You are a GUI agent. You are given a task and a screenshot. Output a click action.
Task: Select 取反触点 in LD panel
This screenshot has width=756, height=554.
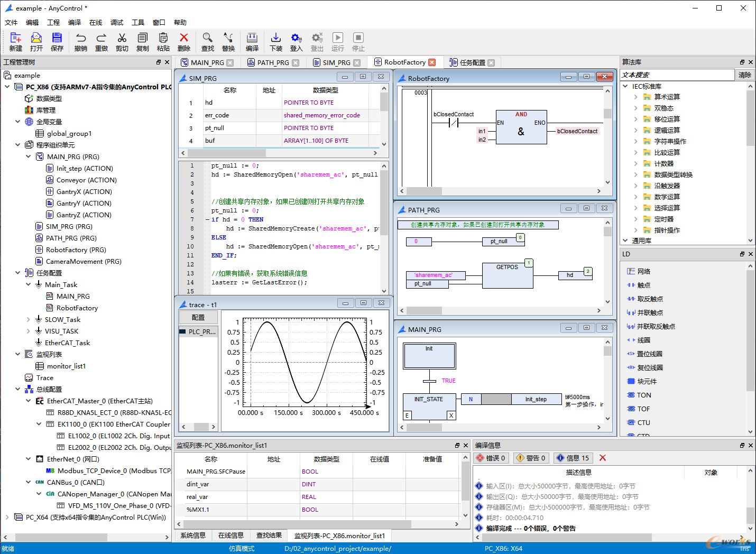pos(645,299)
